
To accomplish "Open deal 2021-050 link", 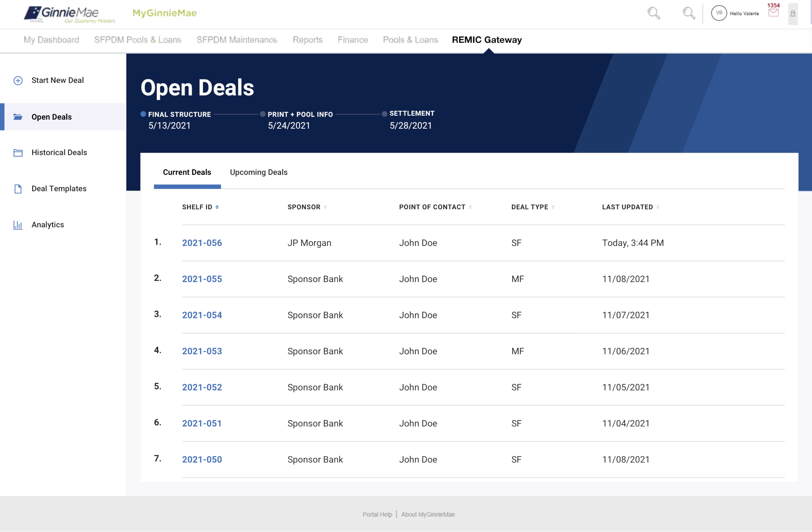I will 202,460.
